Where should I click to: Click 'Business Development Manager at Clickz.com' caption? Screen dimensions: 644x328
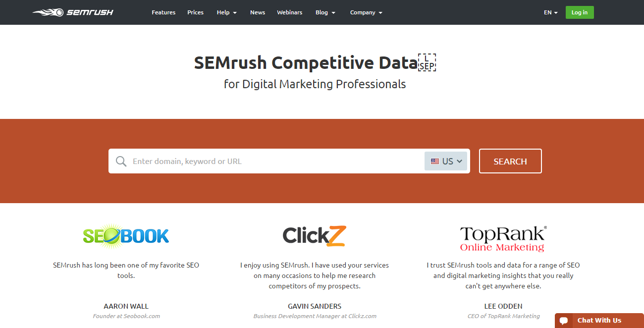coord(315,316)
